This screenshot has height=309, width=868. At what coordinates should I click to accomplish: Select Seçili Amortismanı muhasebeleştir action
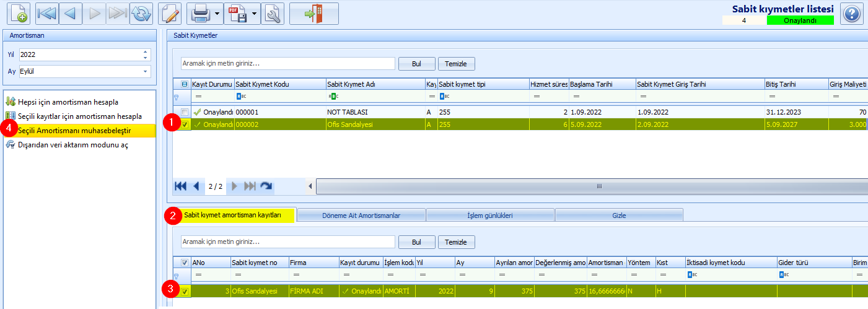coord(74,130)
